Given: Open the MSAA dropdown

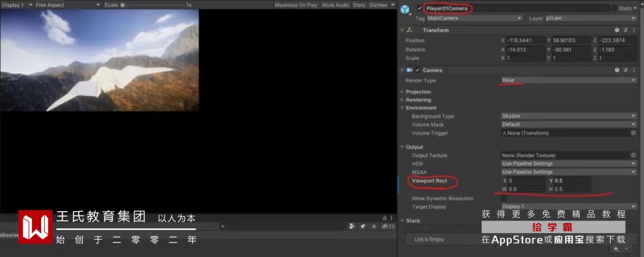Looking at the screenshot, I should click(569, 172).
